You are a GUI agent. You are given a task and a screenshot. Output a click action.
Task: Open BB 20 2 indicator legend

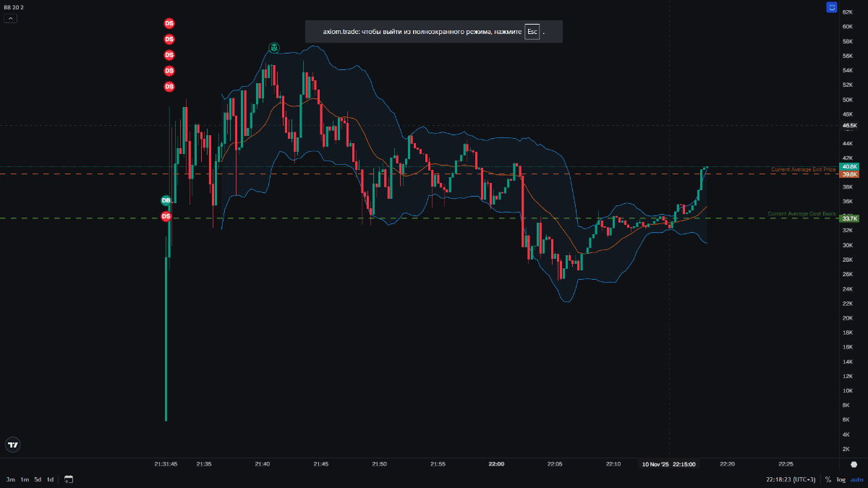(x=13, y=7)
